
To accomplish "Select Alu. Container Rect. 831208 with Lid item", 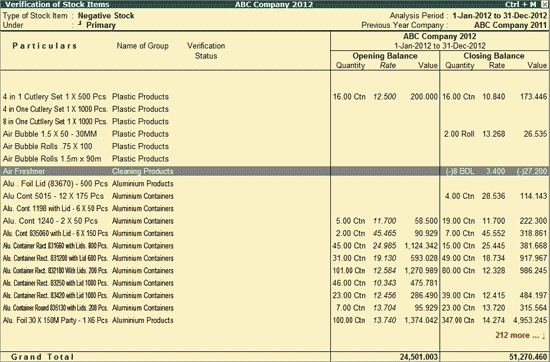I will (x=55, y=258).
